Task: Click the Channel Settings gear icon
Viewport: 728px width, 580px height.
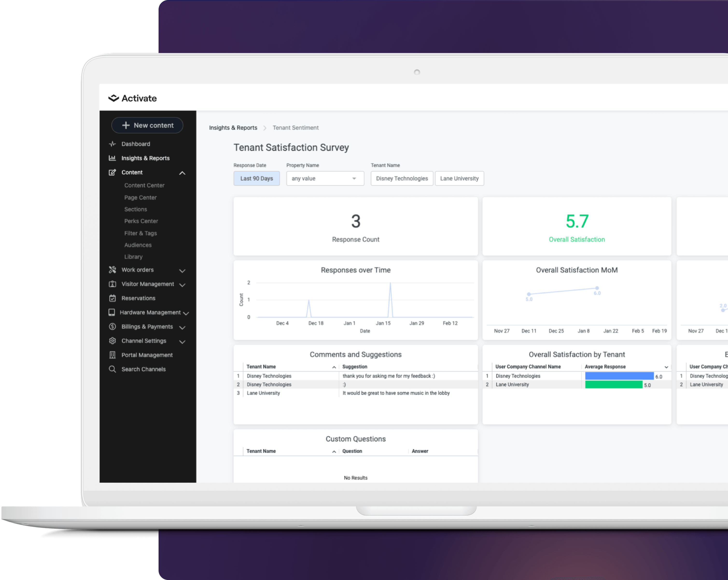Action: [112, 341]
